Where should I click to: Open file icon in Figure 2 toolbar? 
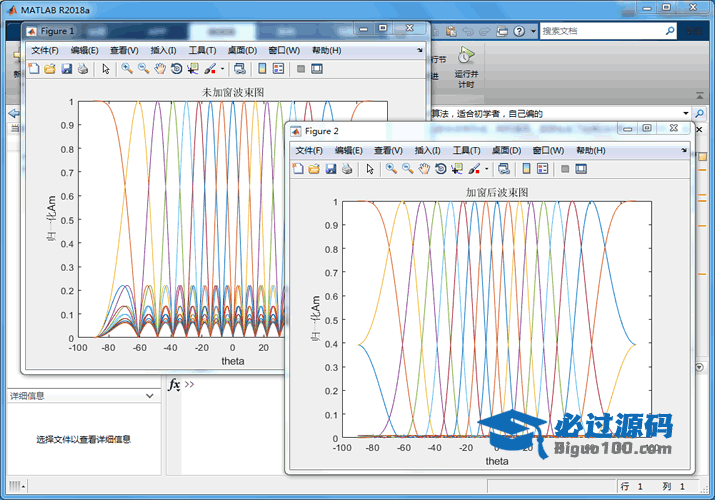pyautogui.click(x=314, y=169)
